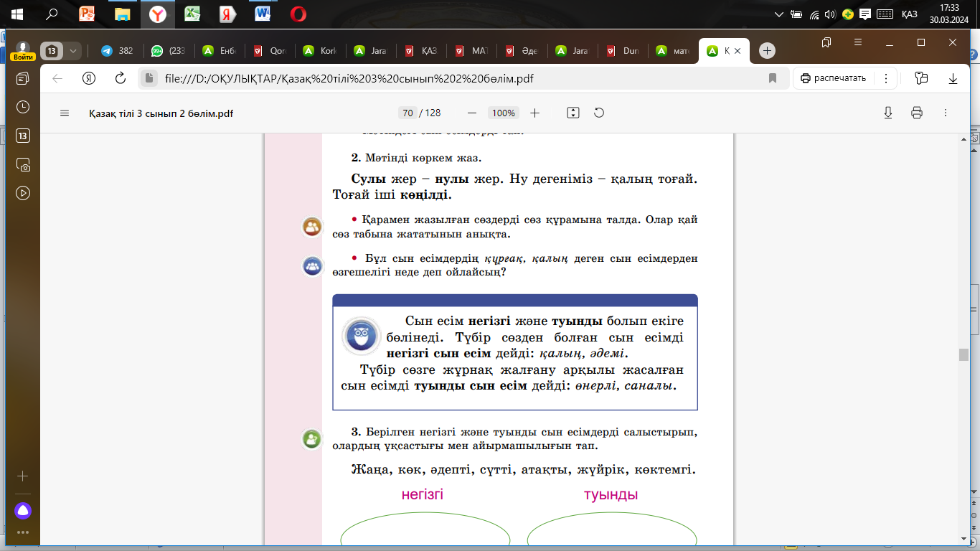Open browser history from the sidebar clock

tap(23, 107)
